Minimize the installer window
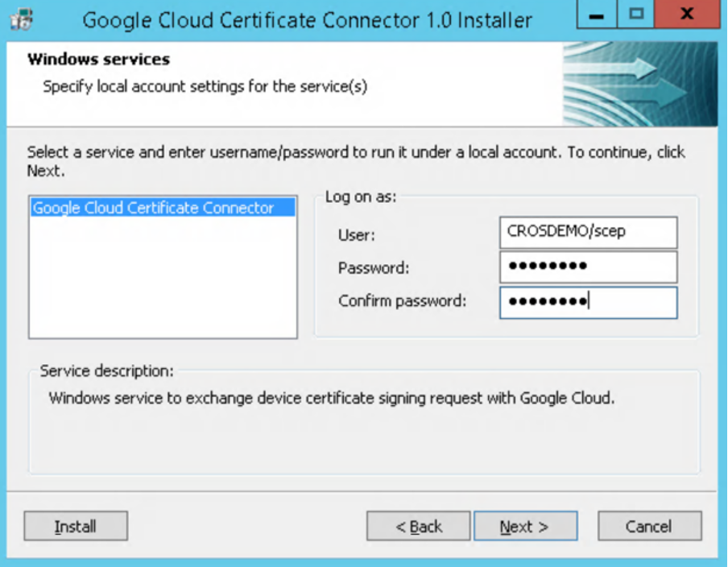Screen dimensions: 728x567 pyautogui.click(x=596, y=15)
